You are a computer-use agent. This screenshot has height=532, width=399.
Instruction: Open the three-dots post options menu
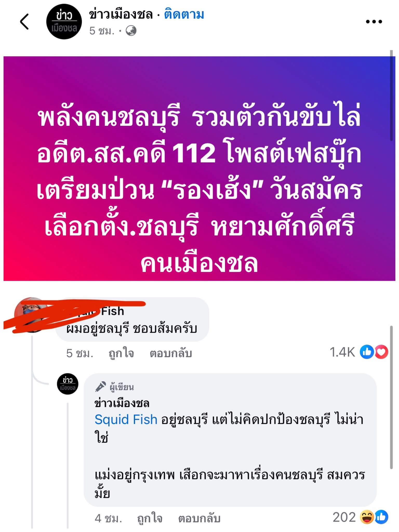coord(374,22)
